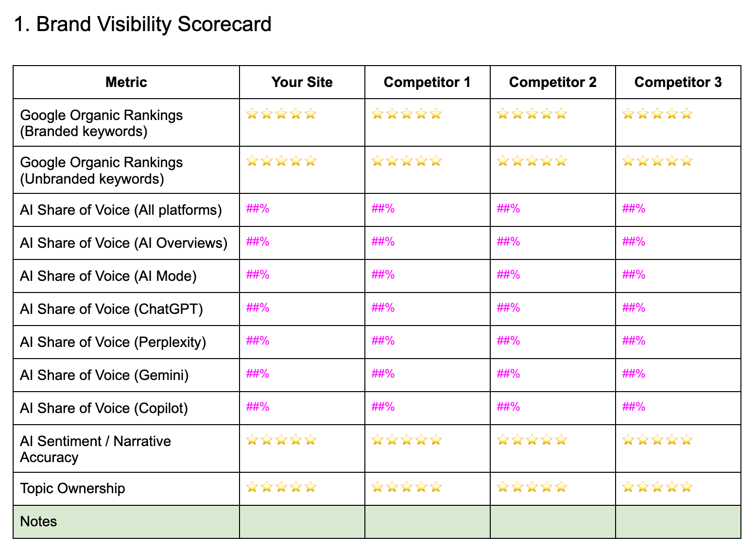
Task: Select Competitor 3 ##% for Copilot share
Action: coord(634,407)
